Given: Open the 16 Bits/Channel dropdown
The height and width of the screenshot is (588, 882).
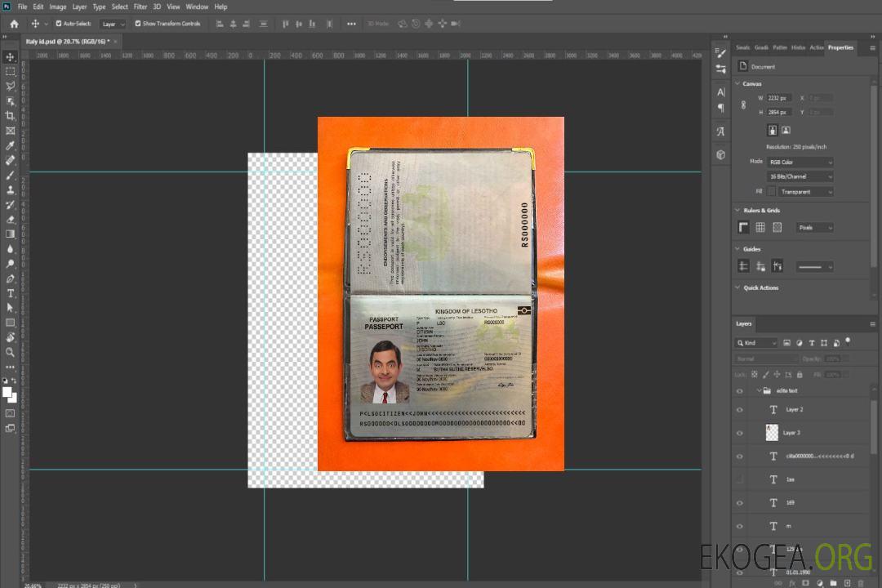Looking at the screenshot, I should tap(800, 176).
